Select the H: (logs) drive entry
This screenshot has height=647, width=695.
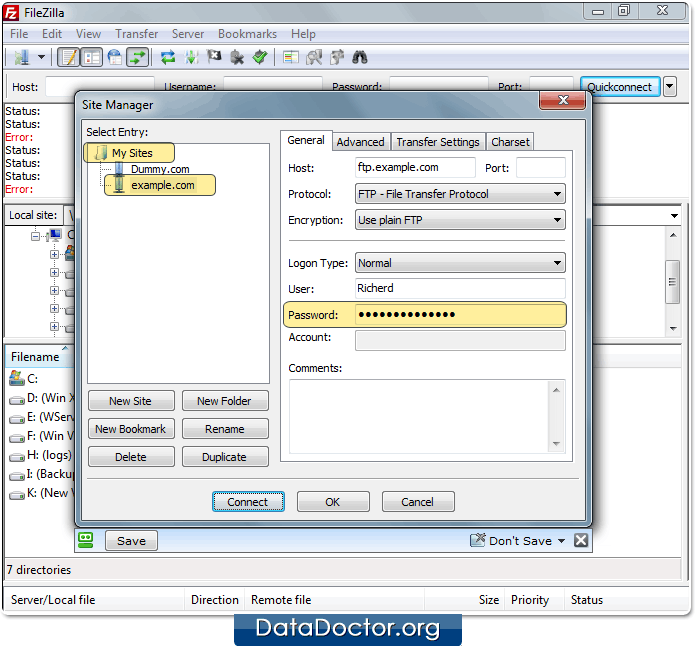(42, 455)
